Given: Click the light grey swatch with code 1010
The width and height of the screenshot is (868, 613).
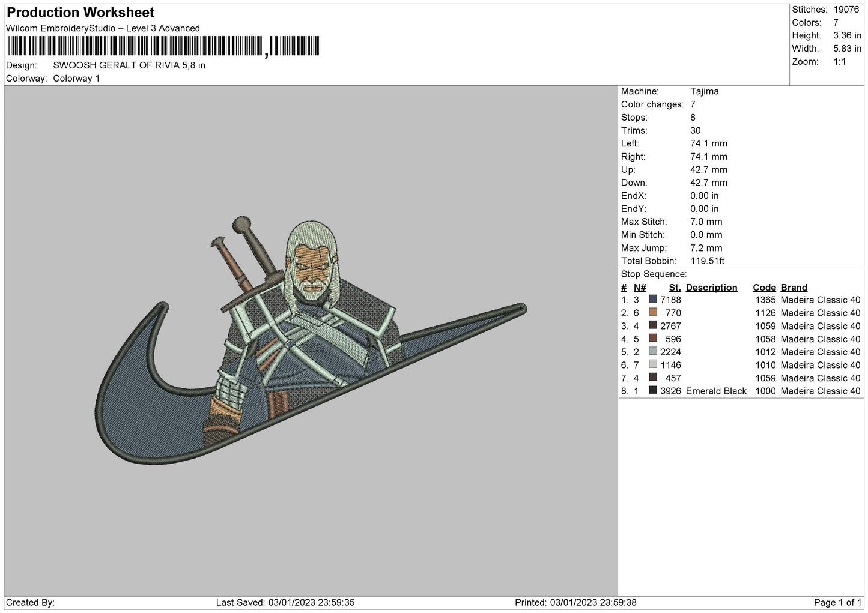Looking at the screenshot, I should tap(653, 364).
